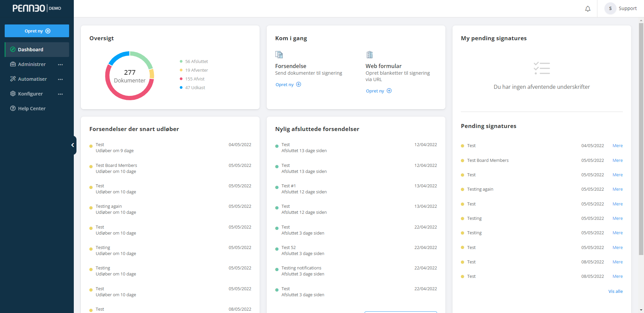644x313 pixels.
Task: Click the blue Opret ny button
Action: coord(37,31)
